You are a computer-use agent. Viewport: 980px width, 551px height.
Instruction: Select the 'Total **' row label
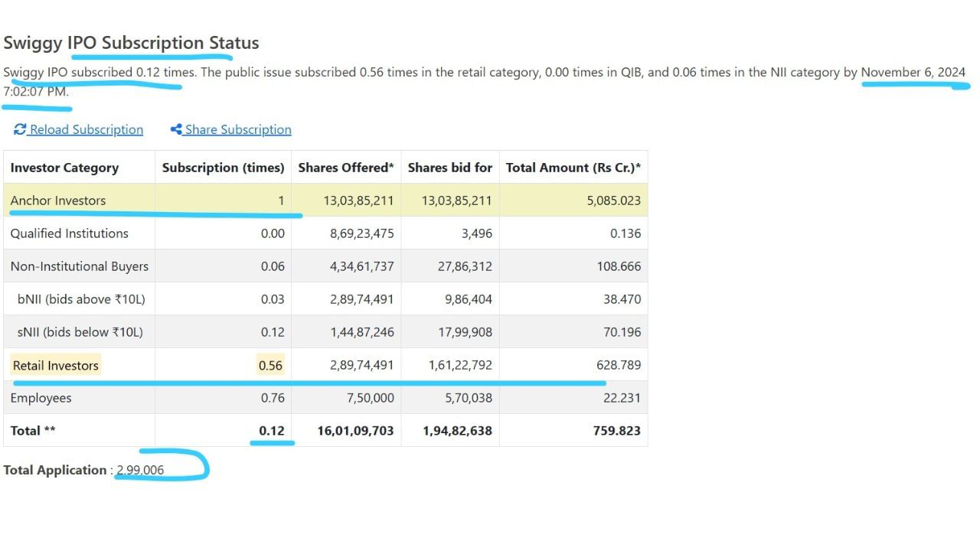tap(33, 431)
